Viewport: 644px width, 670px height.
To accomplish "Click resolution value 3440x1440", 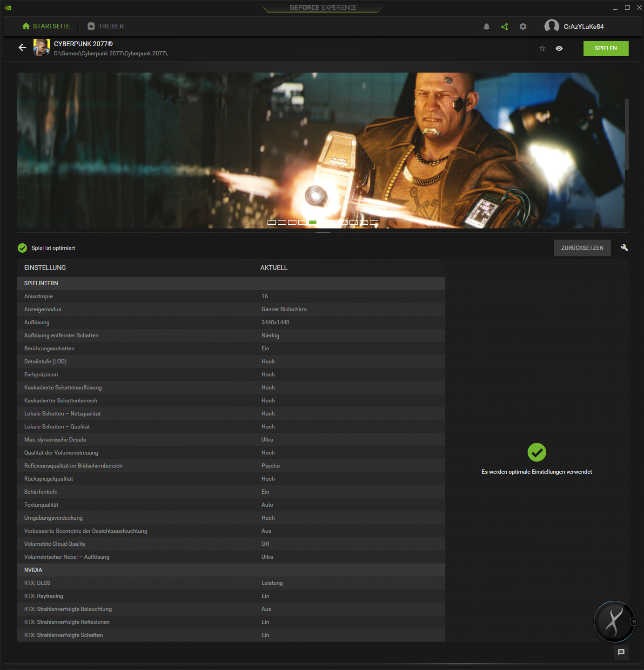I will tap(275, 322).
